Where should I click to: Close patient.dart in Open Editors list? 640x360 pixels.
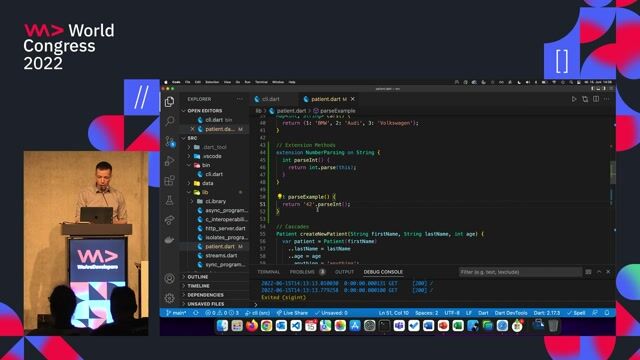[192, 129]
